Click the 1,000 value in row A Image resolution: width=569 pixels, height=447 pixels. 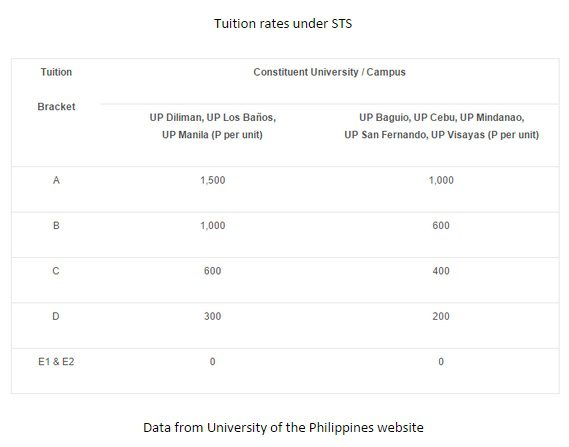pos(441,180)
